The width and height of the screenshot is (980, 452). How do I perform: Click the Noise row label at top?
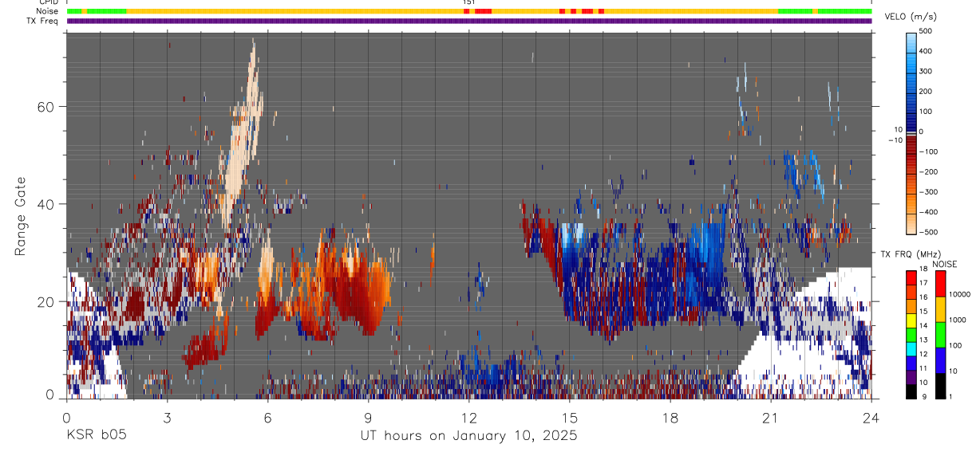click(48, 11)
